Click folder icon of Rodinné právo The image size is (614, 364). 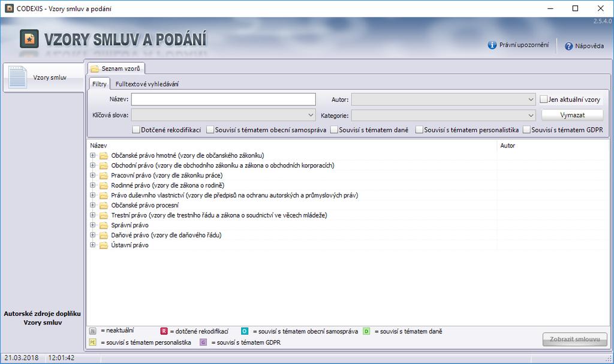[103, 185]
